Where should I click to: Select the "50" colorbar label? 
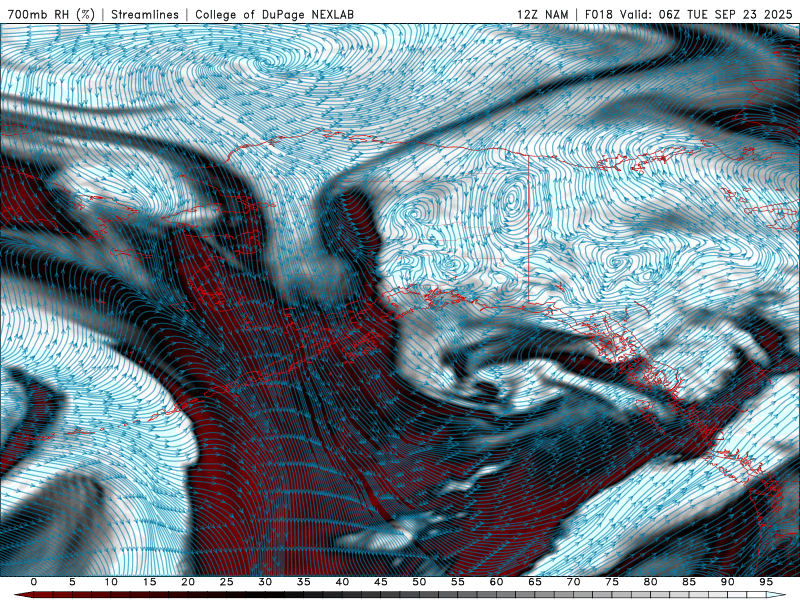tap(419, 582)
